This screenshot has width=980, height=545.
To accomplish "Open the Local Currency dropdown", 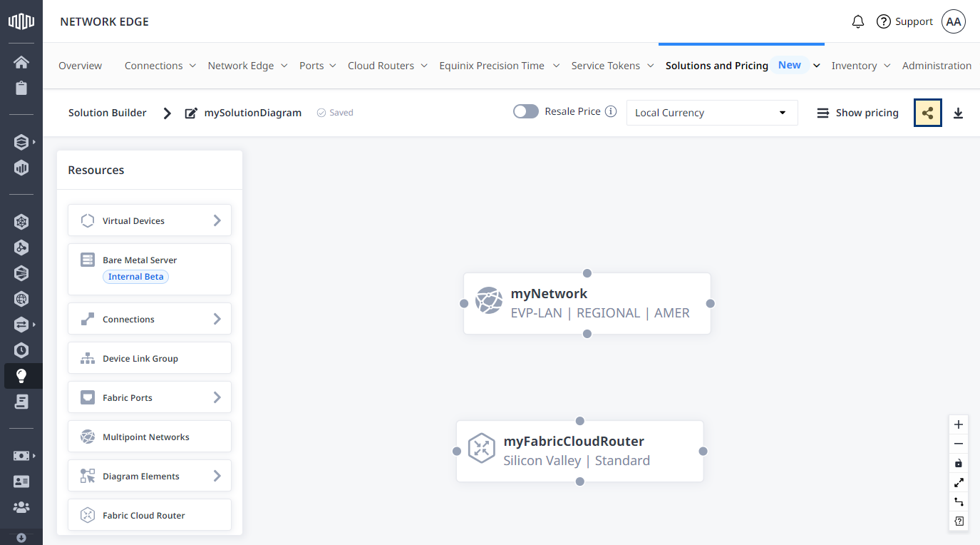I will 712,113.
